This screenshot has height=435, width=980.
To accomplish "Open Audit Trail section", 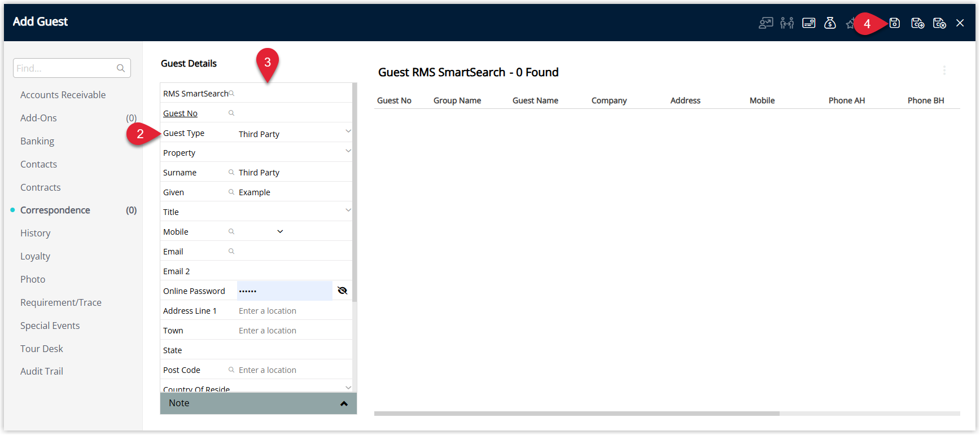I will tap(42, 371).
